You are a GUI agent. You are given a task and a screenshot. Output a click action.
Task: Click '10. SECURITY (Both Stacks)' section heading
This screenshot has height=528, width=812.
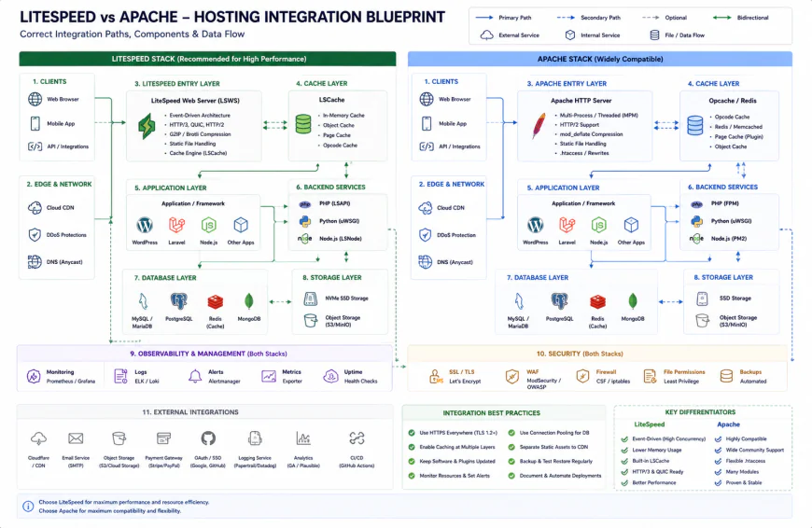tap(580, 354)
